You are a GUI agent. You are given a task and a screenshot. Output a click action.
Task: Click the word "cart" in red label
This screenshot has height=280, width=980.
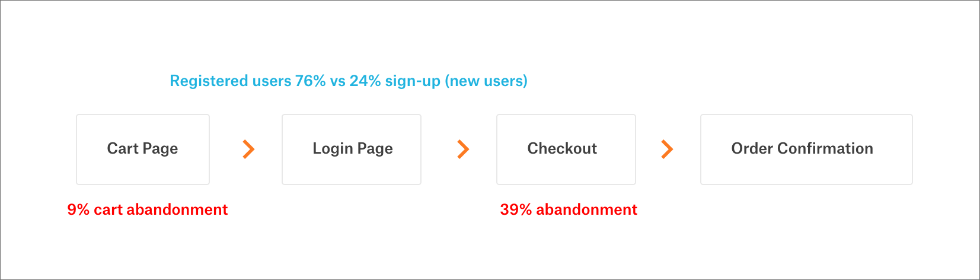pos(108,210)
